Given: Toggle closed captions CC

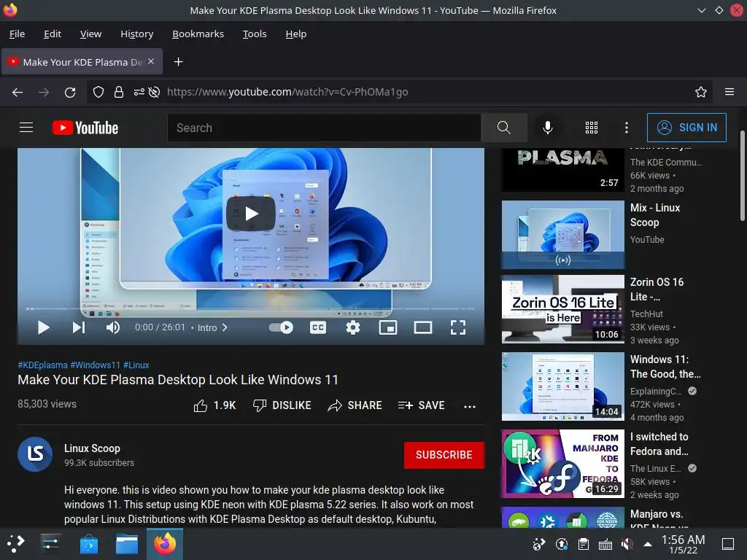Looking at the screenshot, I should 318,327.
